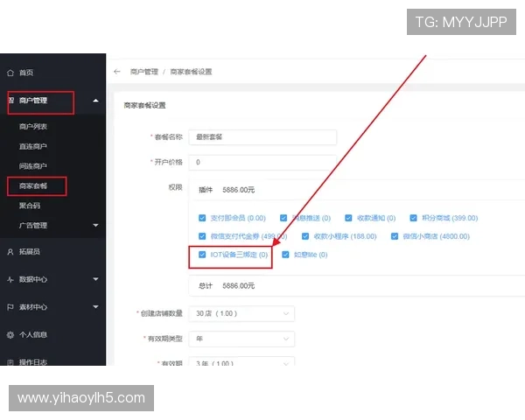Click into the 套餐名称 input field
The width and height of the screenshot is (525, 420).
[x=262, y=137]
